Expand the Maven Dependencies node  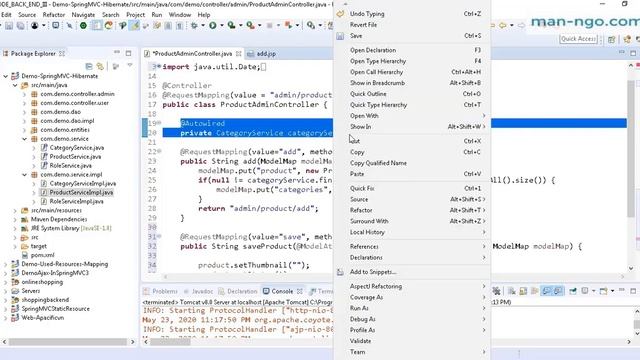tap(15, 220)
